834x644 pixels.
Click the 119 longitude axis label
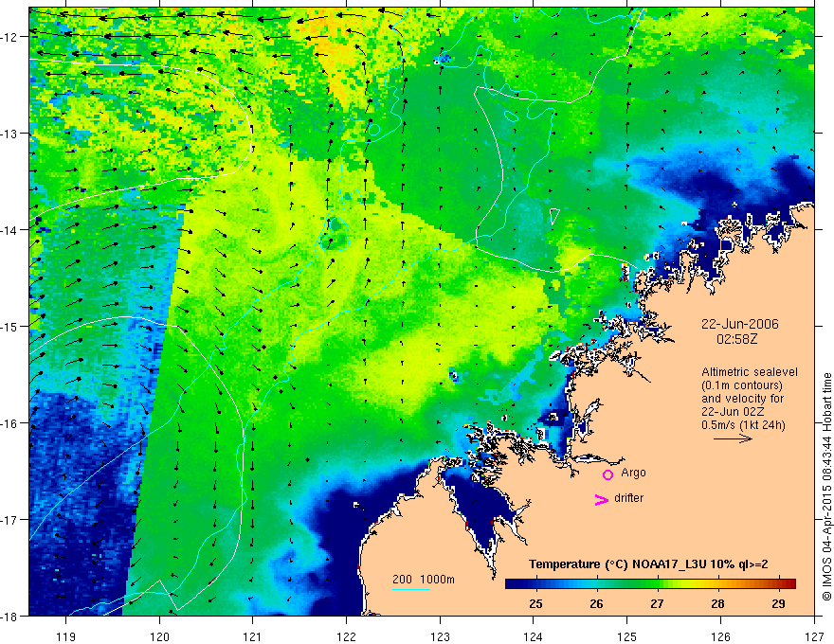[x=66, y=636]
